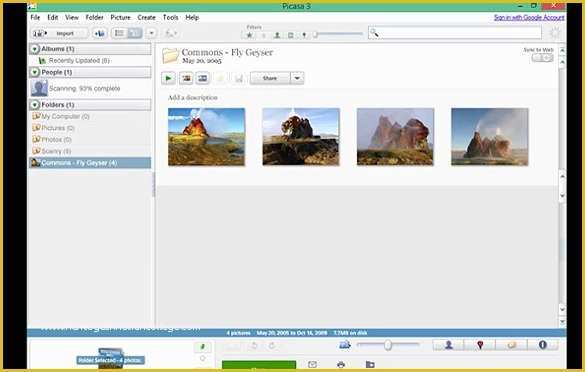
Task: Select Recently Updated album
Action: [x=79, y=60]
